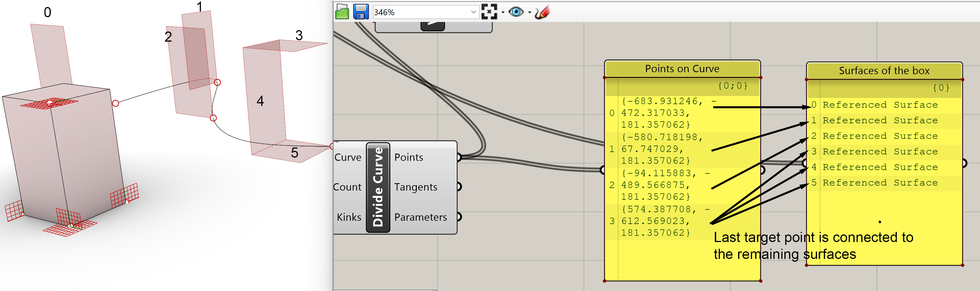Click the Parameters output grip on Divide Curve
Image resolution: width=980 pixels, height=291 pixels.
pos(459,216)
